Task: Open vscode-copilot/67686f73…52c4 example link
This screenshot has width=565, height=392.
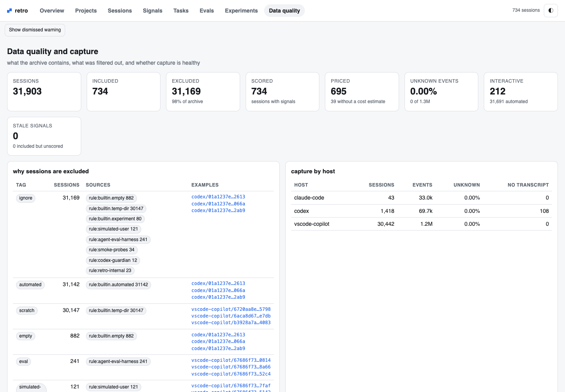Action: (x=231, y=374)
